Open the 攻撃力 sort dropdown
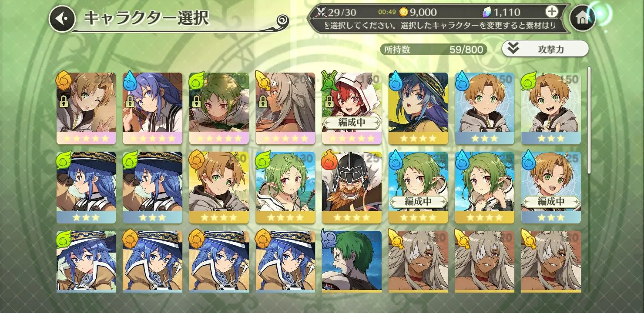This screenshot has width=644, height=313. pyautogui.click(x=545, y=49)
